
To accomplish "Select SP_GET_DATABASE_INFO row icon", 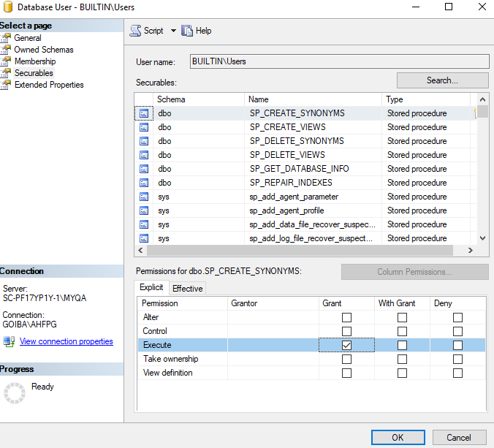I will click(x=144, y=169).
